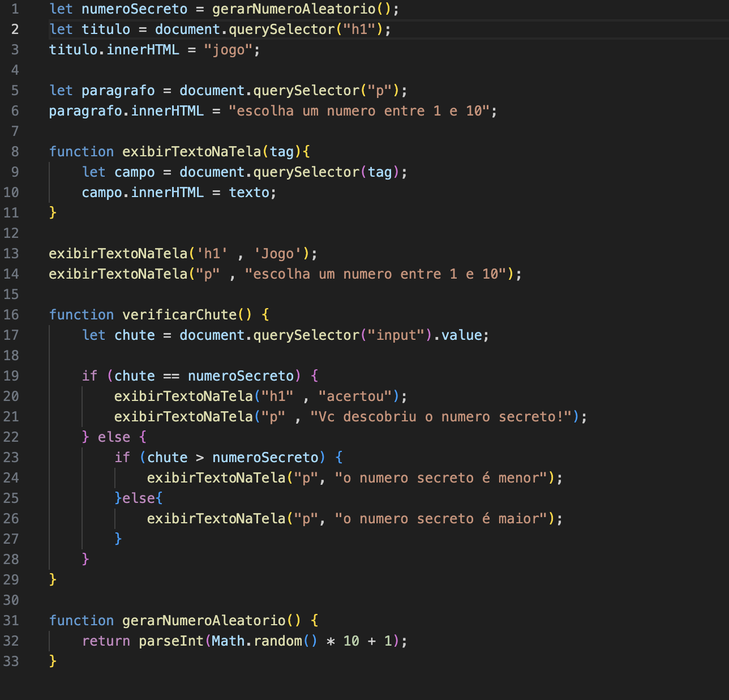Screen dimensions: 729x700
Task: Click the yellow closing brace on line 29
Action: (53, 579)
